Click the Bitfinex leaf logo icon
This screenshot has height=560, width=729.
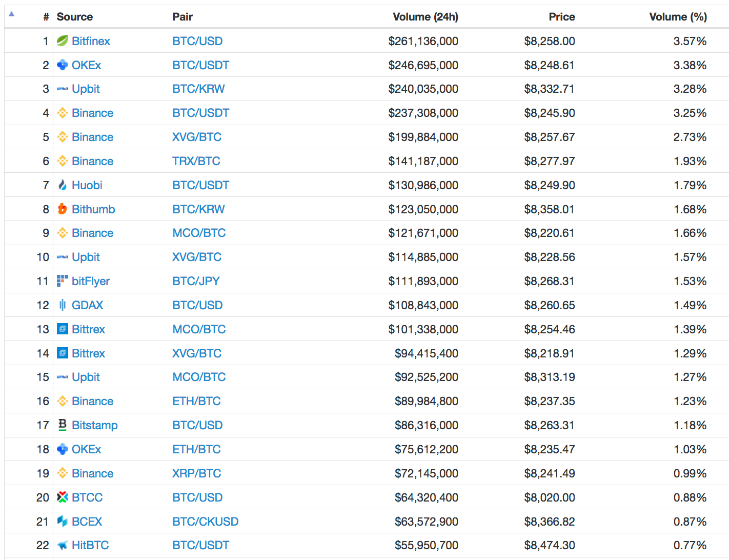pos(63,41)
